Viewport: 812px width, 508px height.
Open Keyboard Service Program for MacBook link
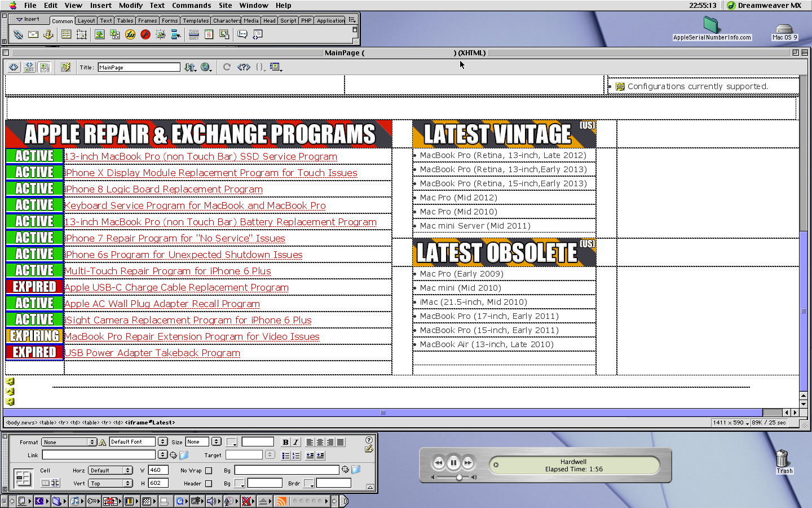[195, 205]
